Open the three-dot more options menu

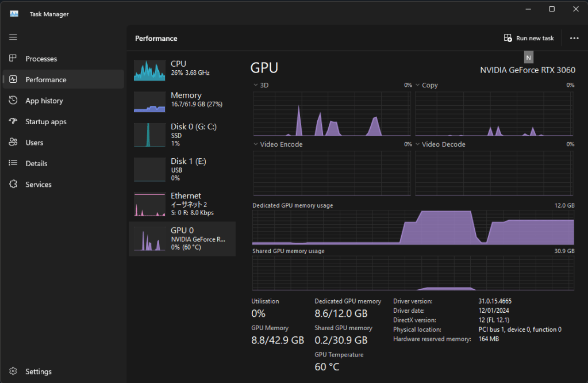574,38
